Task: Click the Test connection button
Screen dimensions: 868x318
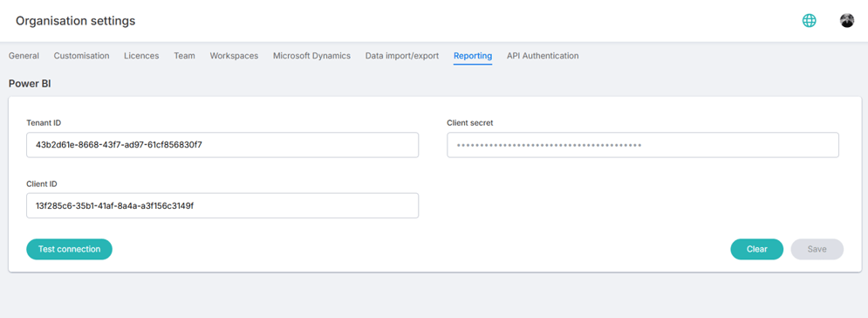Action: click(69, 249)
